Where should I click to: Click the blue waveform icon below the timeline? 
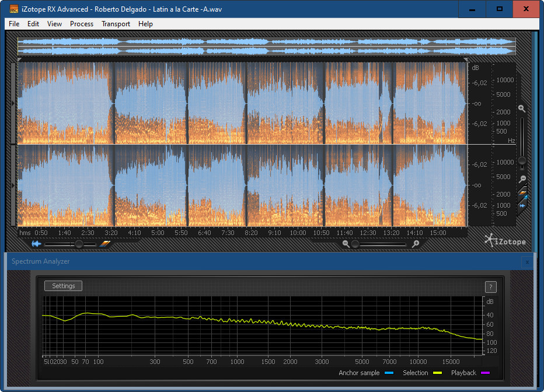tap(36, 244)
